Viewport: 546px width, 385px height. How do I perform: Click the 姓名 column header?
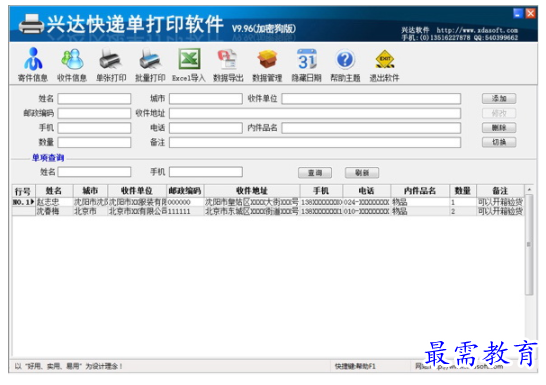tap(54, 191)
